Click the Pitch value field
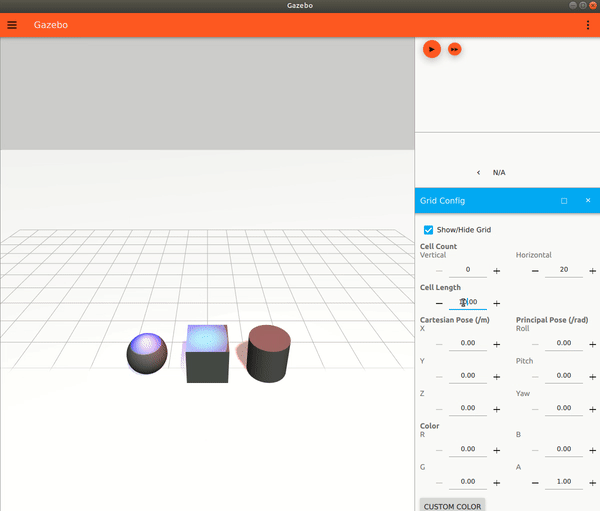 click(x=564, y=376)
